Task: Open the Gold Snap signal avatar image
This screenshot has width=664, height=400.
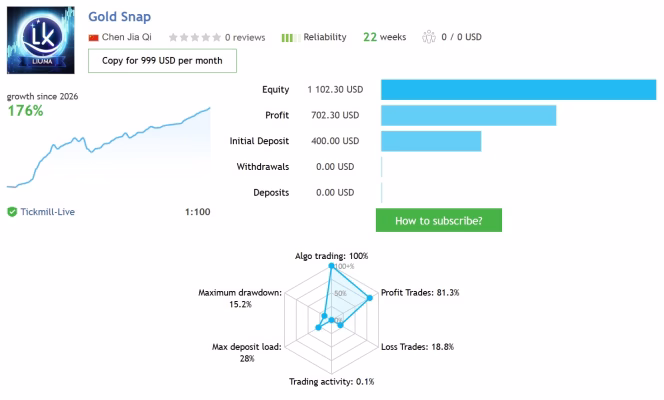Action: click(41, 40)
